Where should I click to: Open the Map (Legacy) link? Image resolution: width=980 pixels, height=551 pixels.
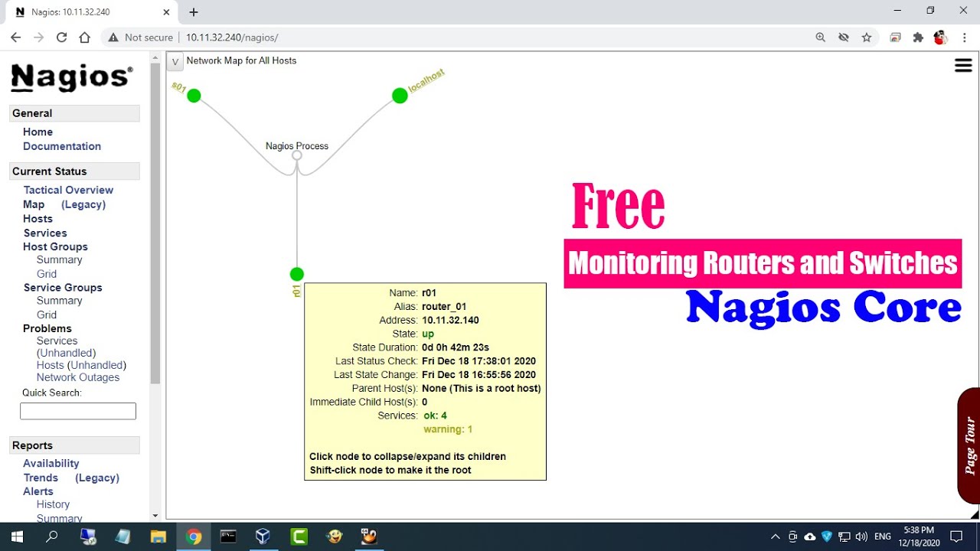click(x=83, y=204)
